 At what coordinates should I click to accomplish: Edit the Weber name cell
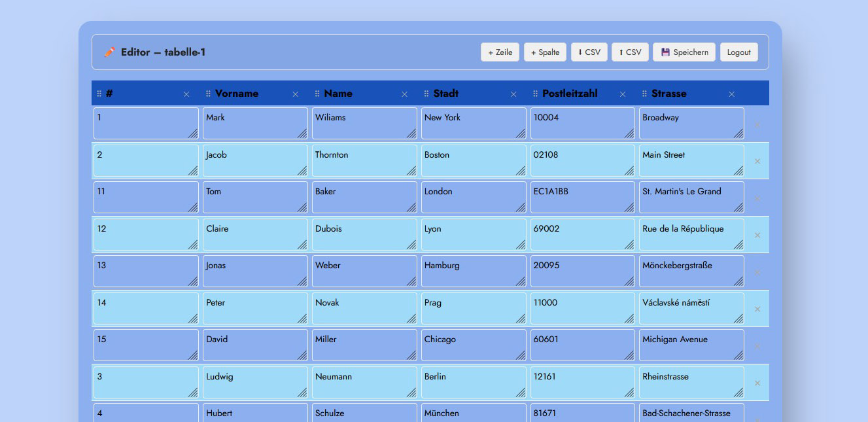[x=364, y=272]
